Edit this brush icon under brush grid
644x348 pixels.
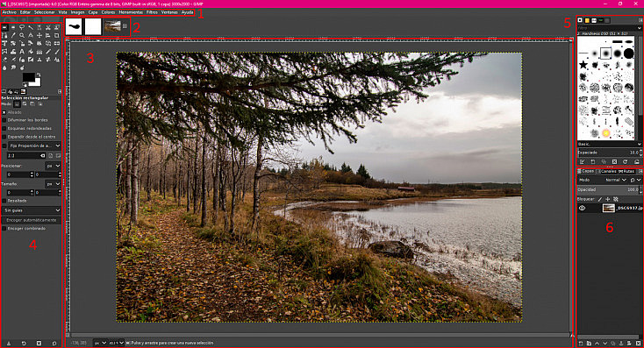582,161
